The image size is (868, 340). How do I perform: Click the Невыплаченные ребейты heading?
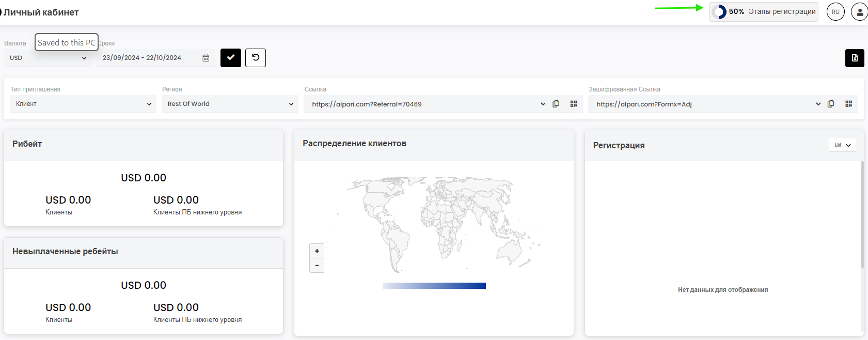(x=65, y=252)
